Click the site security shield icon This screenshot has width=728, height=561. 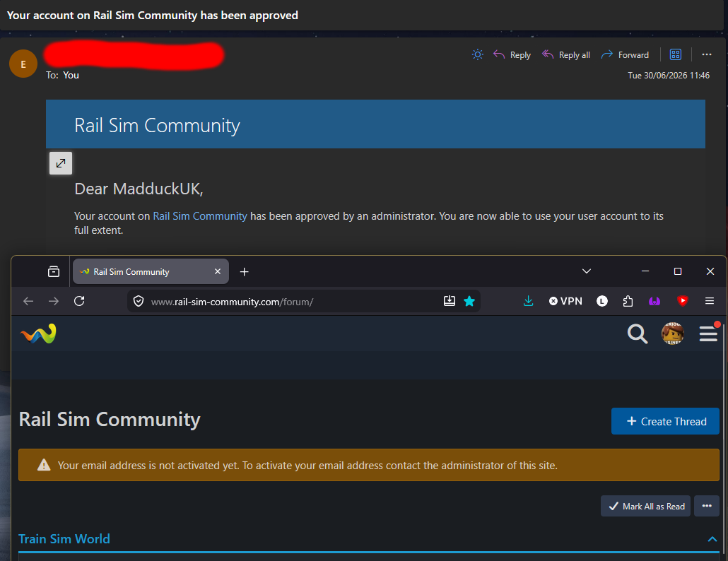139,302
